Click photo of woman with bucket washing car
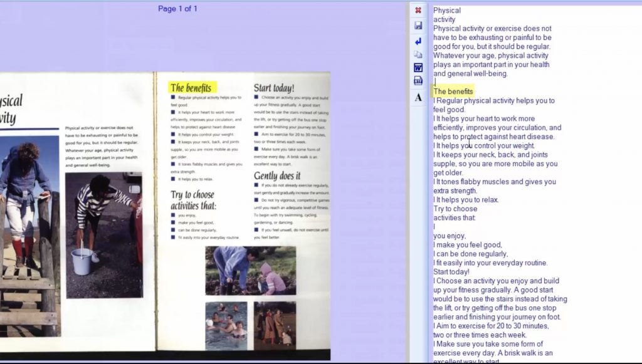Image resolution: width=642 pixels, height=364 pixels. coord(104,235)
